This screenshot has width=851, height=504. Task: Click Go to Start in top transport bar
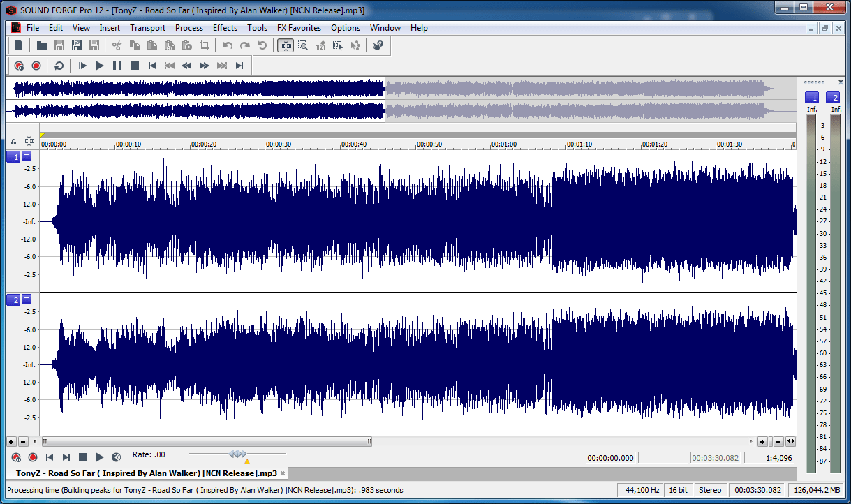[152, 66]
